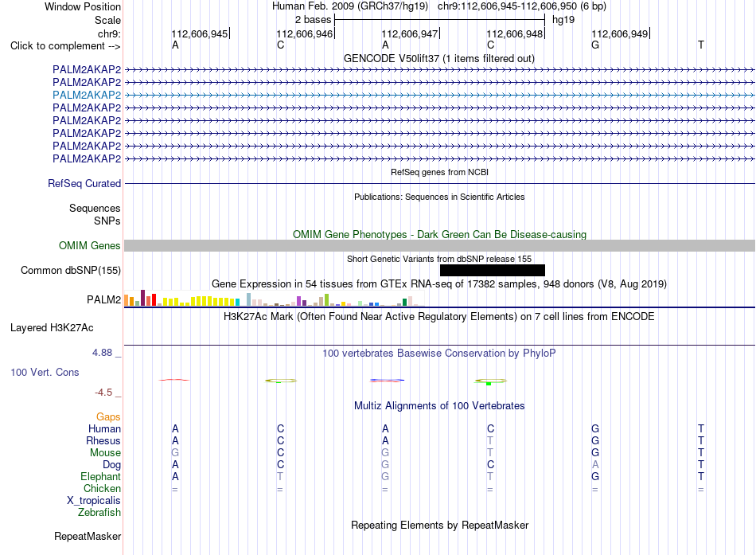Click 'Short Genetic Variants from dbSNP release 155'
756x555 pixels.
[x=439, y=259]
